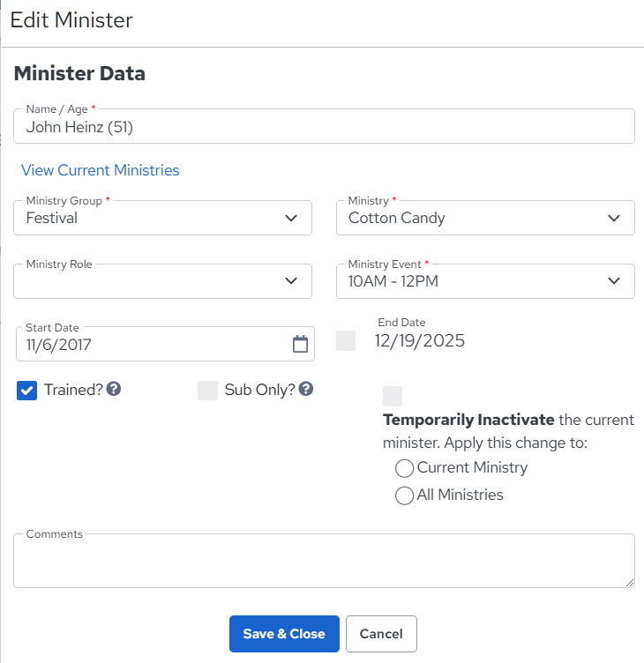Tick the End Date checkbox

tap(346, 341)
